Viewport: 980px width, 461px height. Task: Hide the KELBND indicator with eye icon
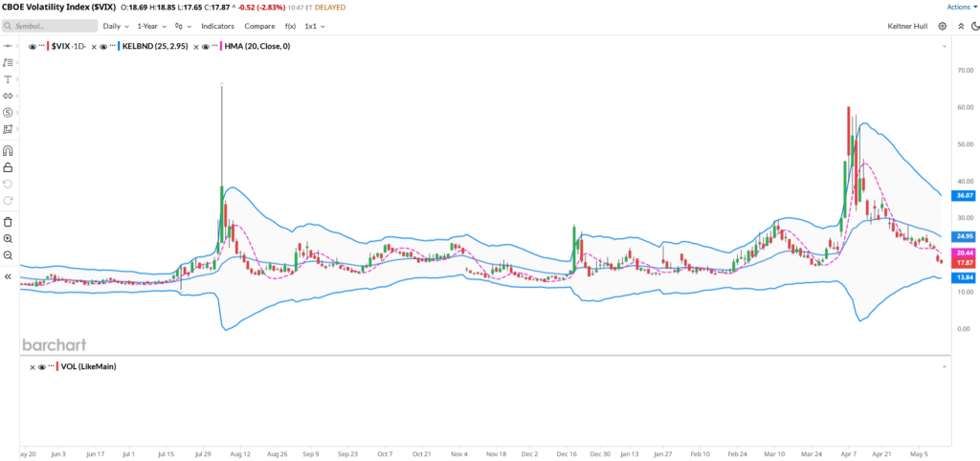coord(100,46)
